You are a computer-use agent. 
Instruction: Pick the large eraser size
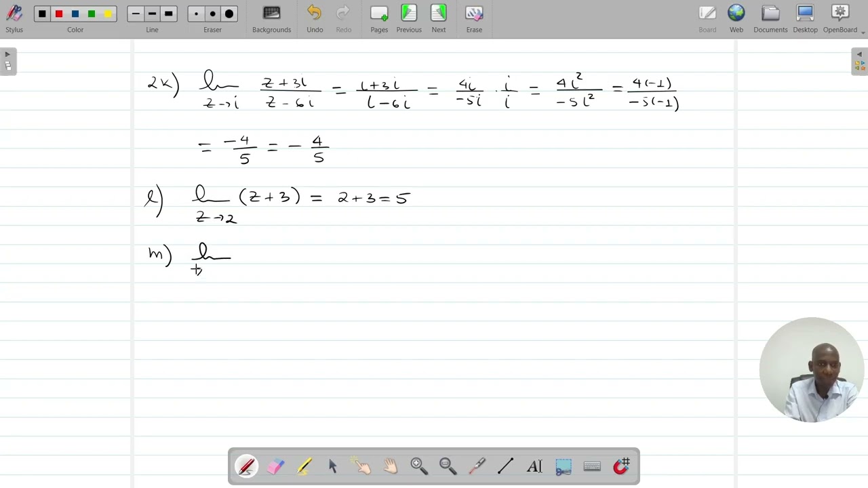click(x=229, y=14)
